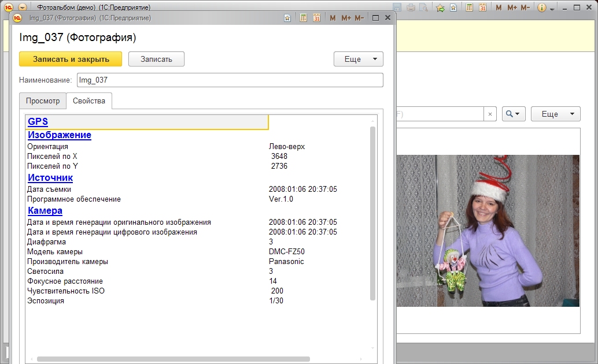Click the M- memory button in Img_037 dialog
Image resolution: width=598 pixels, height=364 pixels.
(359, 18)
